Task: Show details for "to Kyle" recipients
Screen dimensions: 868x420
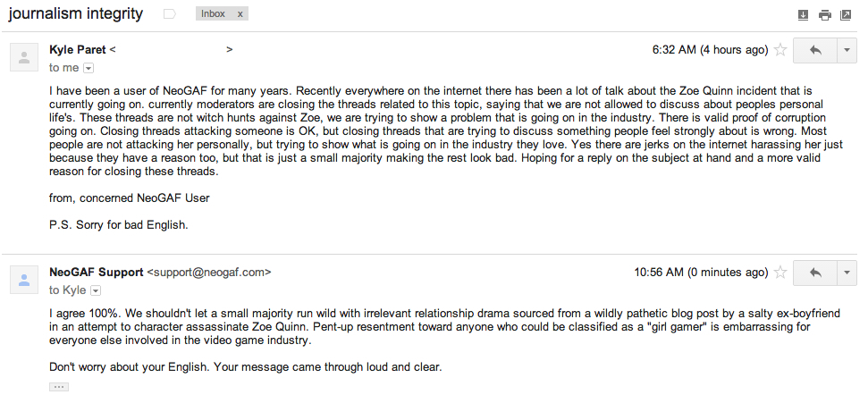Action: tap(96, 290)
